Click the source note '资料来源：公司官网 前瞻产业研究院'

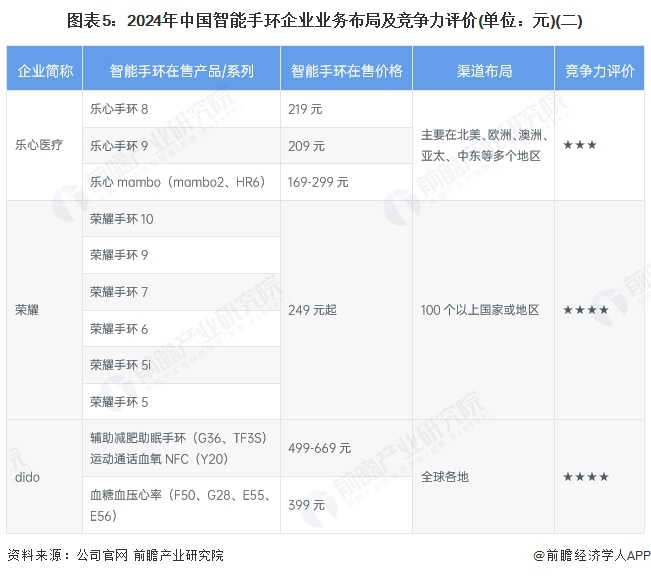pos(115,555)
